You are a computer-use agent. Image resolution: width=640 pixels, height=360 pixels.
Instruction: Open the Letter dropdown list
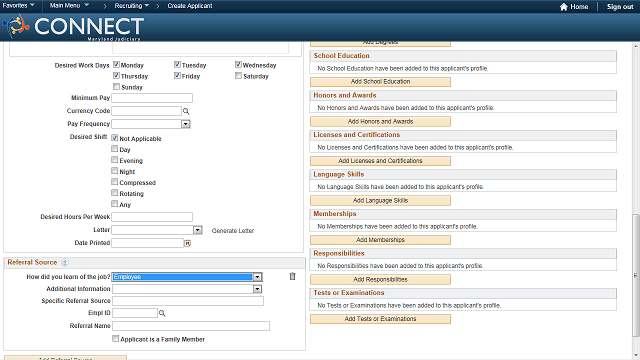click(x=198, y=230)
